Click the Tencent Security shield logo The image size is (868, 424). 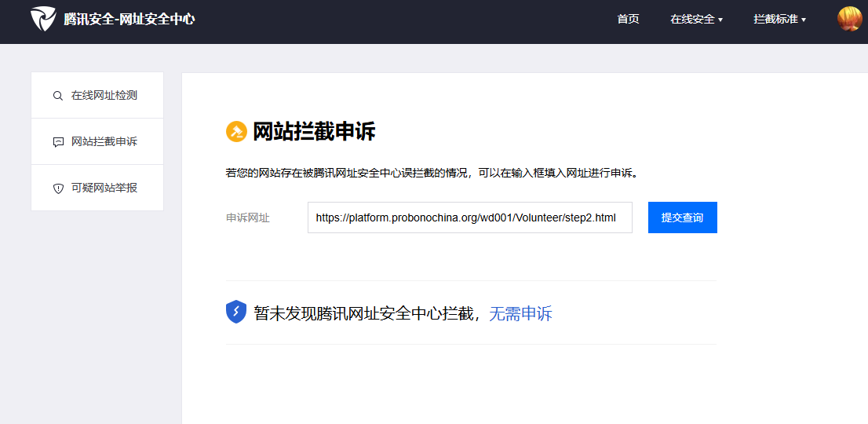[43, 20]
